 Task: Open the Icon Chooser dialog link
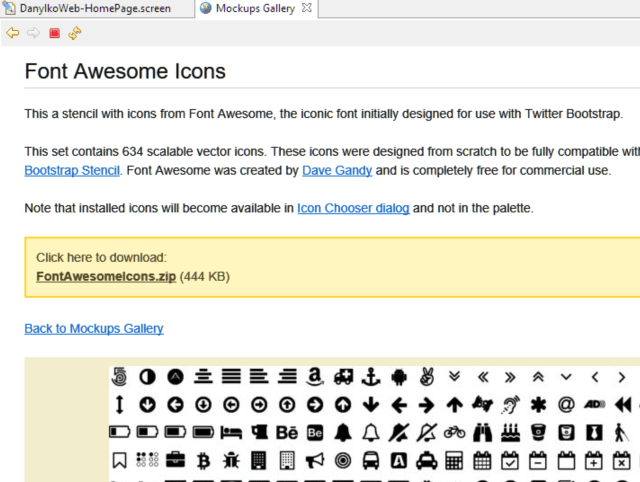(x=353, y=208)
